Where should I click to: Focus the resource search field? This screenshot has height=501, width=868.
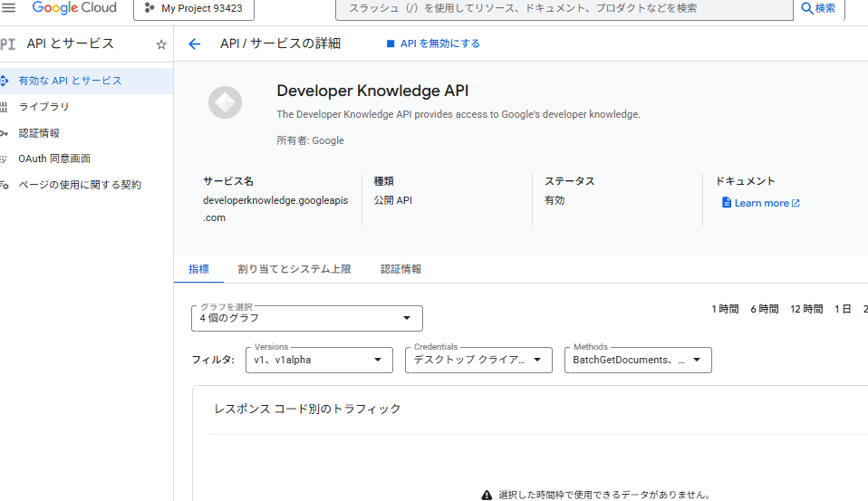tap(564, 8)
